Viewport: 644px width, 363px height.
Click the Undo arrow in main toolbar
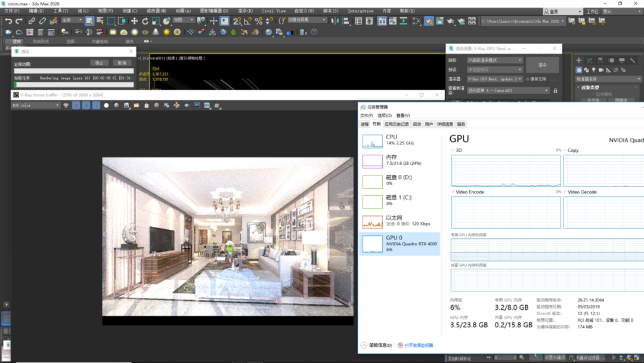tap(8, 20)
